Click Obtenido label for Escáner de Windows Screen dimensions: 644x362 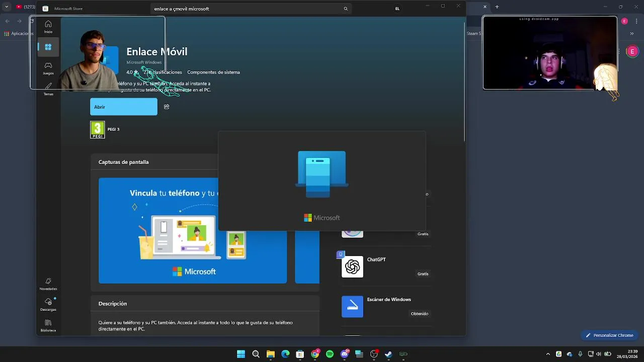point(420,314)
